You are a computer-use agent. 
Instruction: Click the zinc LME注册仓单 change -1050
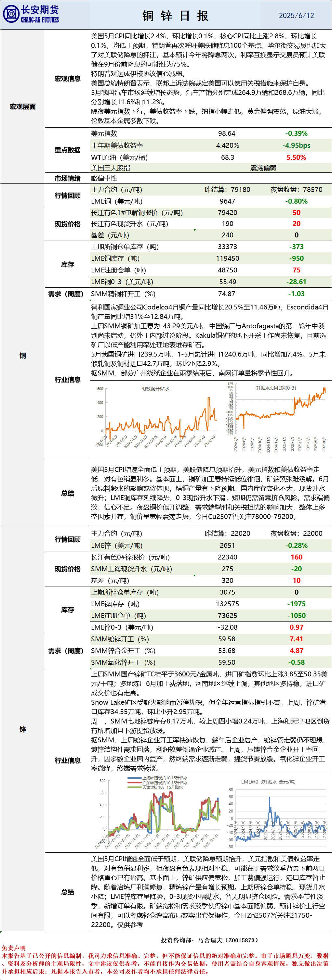click(296, 616)
